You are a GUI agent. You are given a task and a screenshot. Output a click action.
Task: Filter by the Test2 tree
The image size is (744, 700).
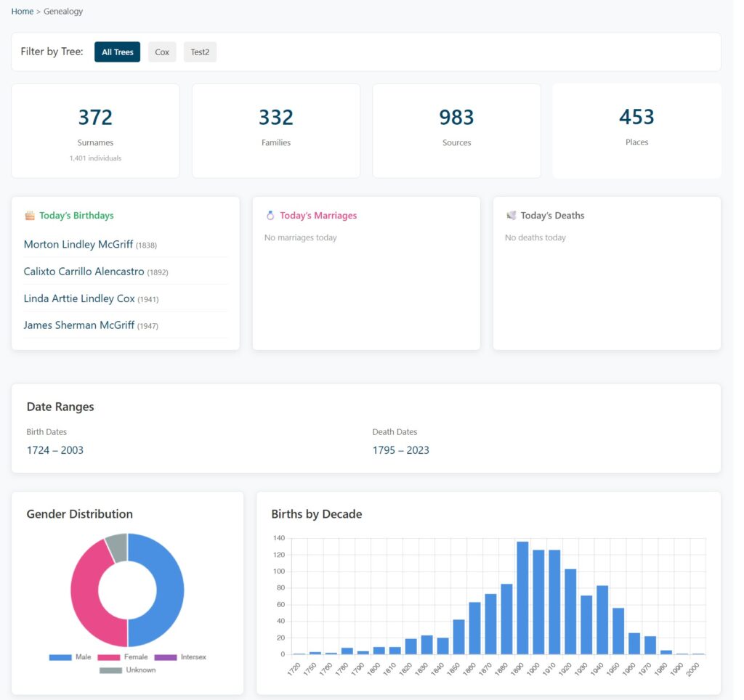point(200,52)
